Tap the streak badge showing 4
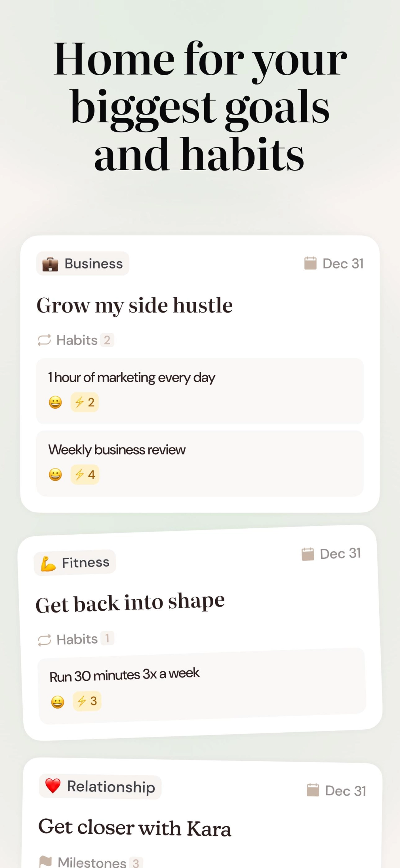400x868 pixels. pos(85,475)
